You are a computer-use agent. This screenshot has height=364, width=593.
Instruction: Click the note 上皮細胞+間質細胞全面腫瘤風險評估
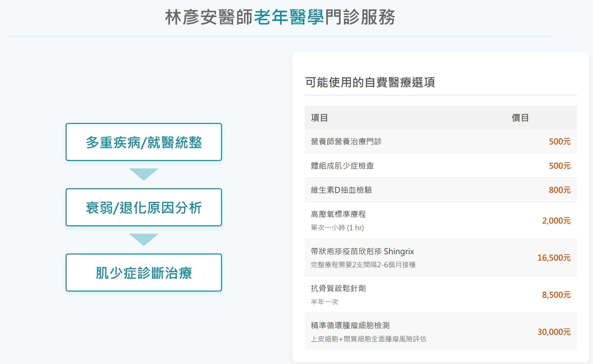[369, 339]
